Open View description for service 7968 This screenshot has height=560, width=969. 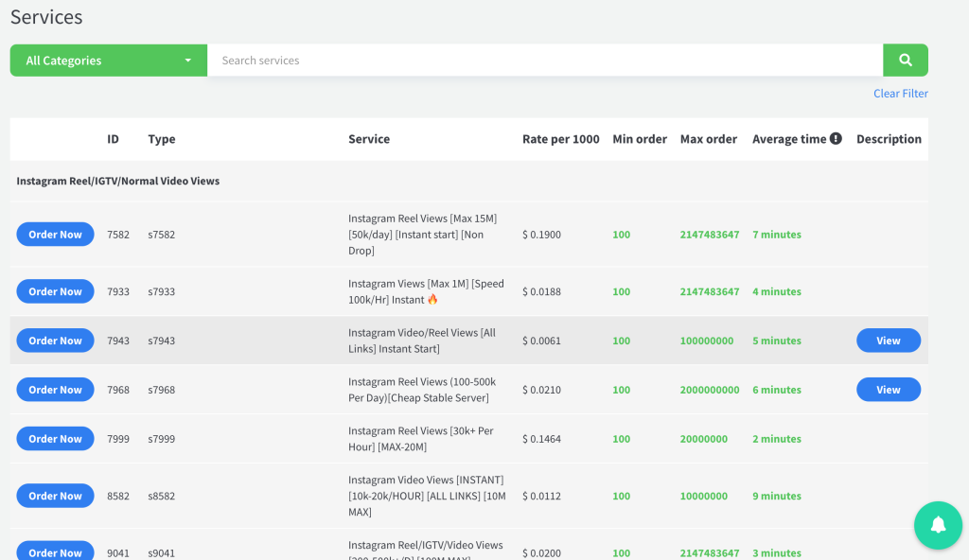(888, 390)
